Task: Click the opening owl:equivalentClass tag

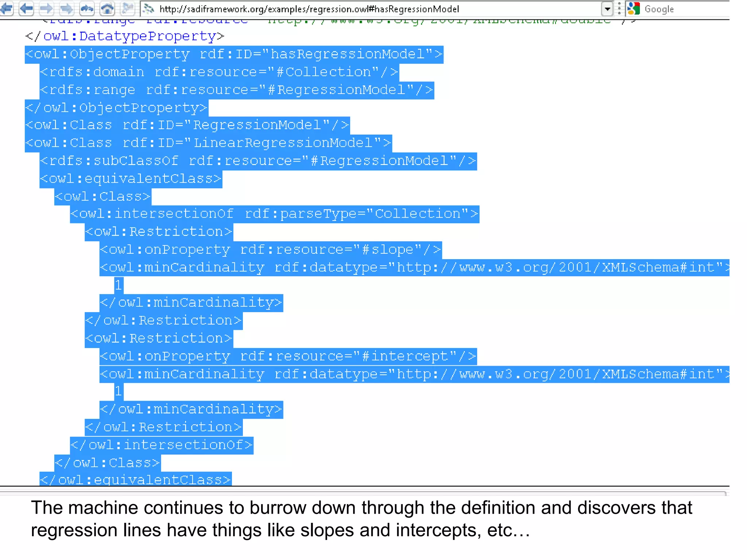Action: click(x=131, y=179)
